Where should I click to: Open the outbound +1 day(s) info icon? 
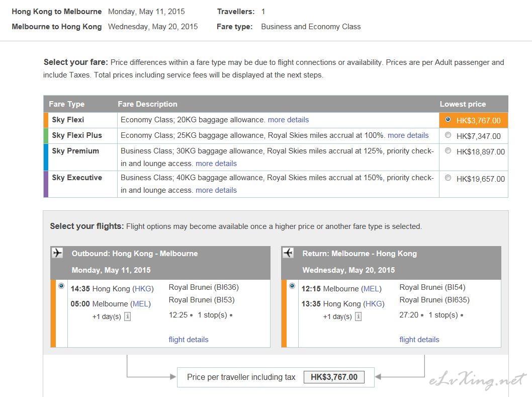pyautogui.click(x=128, y=316)
